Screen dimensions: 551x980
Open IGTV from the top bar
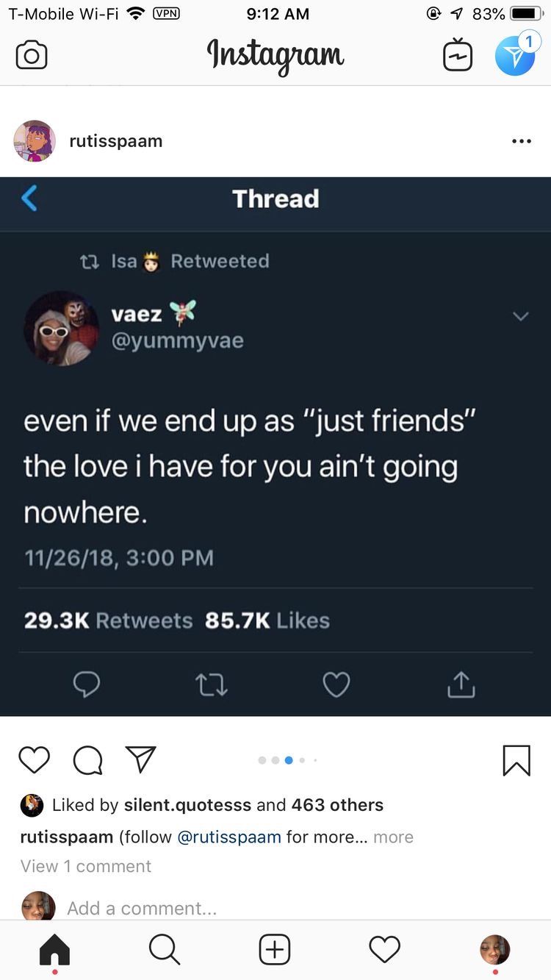458,55
